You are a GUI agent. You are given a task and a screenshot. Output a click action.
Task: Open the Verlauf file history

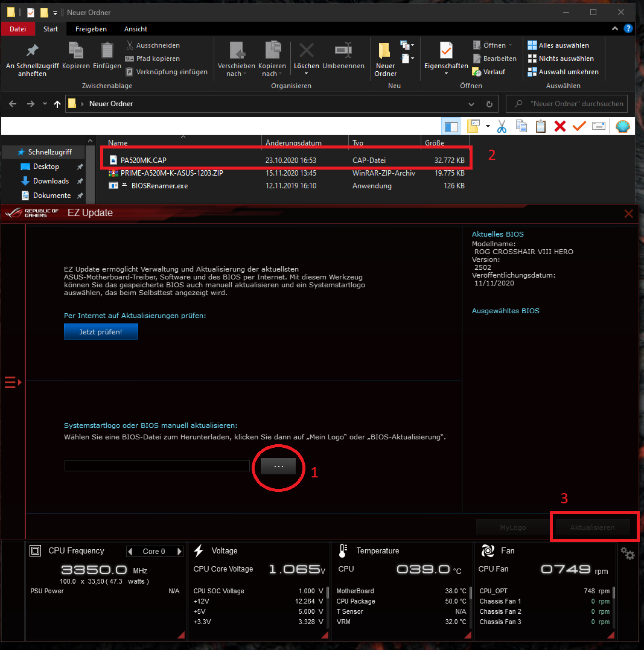click(x=489, y=72)
